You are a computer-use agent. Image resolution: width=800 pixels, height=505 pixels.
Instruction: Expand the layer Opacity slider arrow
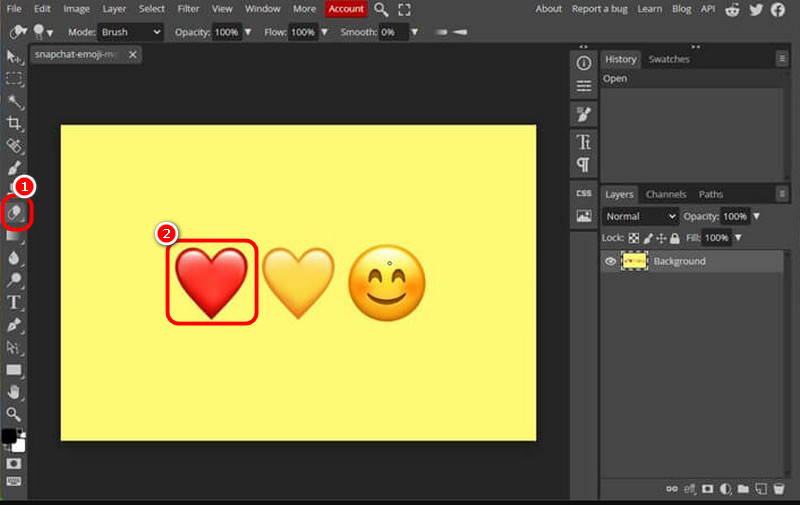coord(756,216)
